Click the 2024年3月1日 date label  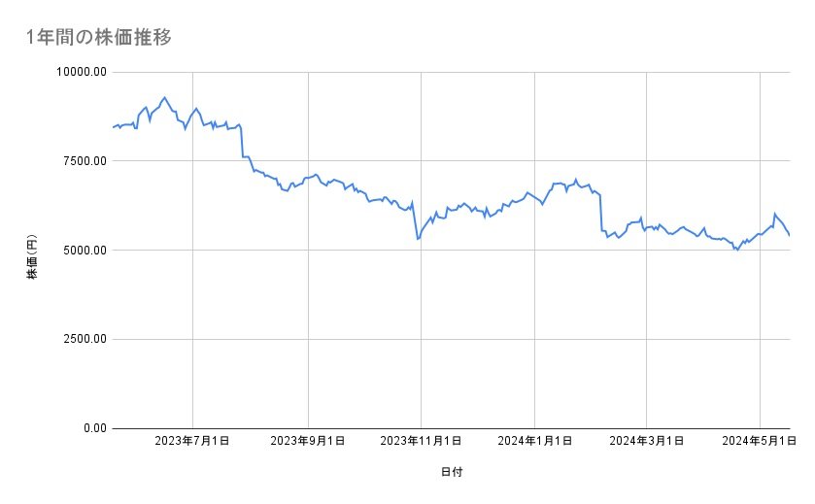pos(647,442)
